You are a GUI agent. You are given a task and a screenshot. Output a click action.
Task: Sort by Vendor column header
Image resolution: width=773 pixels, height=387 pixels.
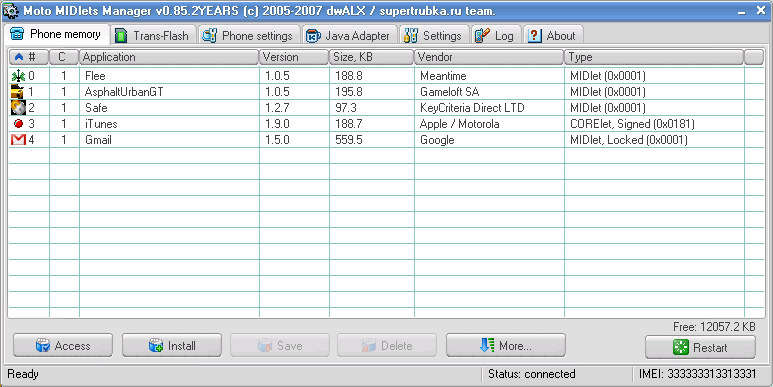[x=489, y=57]
